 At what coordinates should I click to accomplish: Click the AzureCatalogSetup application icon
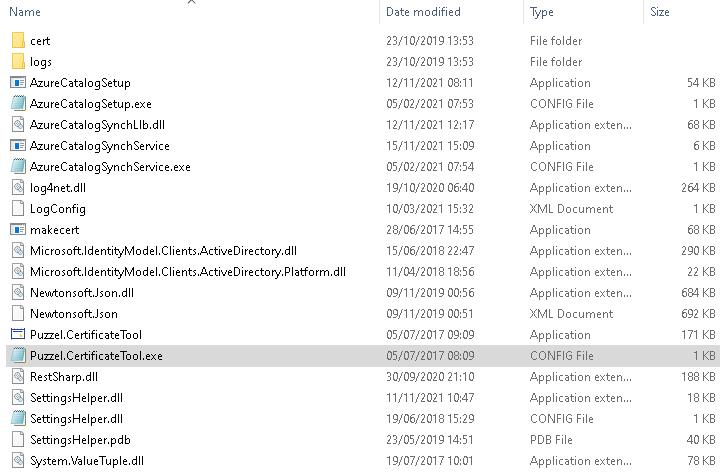pyautogui.click(x=18, y=83)
